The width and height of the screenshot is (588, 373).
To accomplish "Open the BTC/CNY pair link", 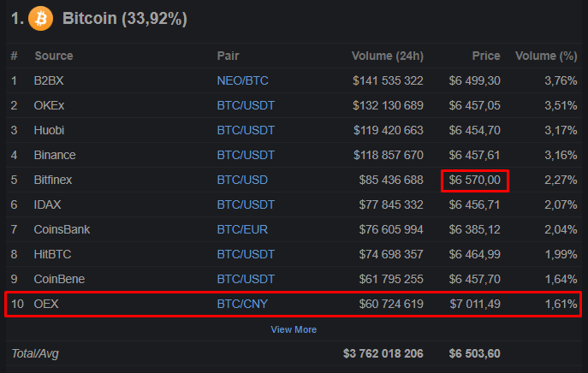I will (244, 304).
